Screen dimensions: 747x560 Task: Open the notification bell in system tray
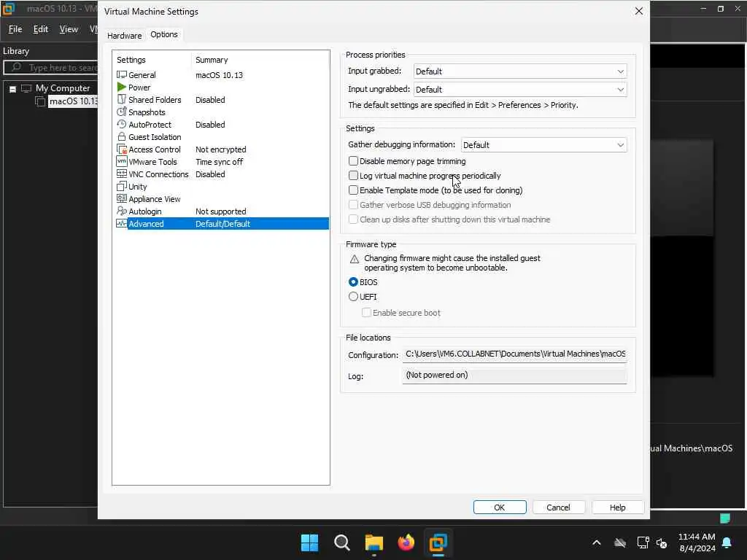727,542
